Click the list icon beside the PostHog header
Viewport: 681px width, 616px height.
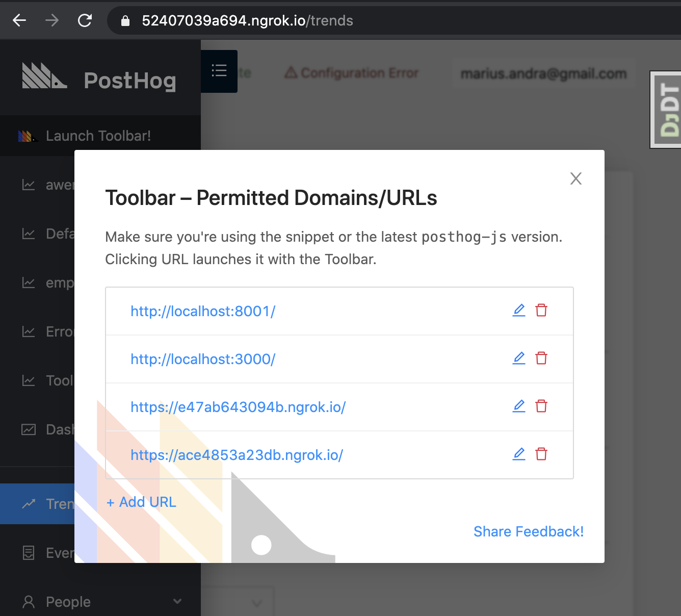click(x=219, y=71)
